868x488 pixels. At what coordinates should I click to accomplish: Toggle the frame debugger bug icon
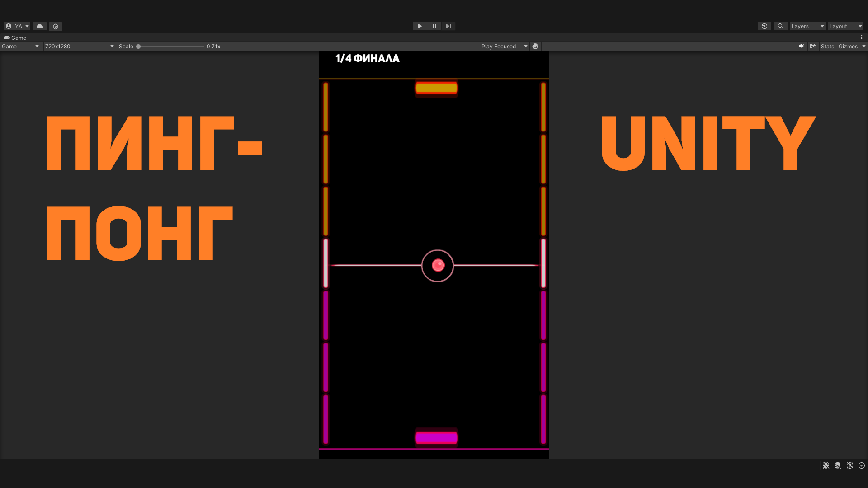pyautogui.click(x=535, y=47)
